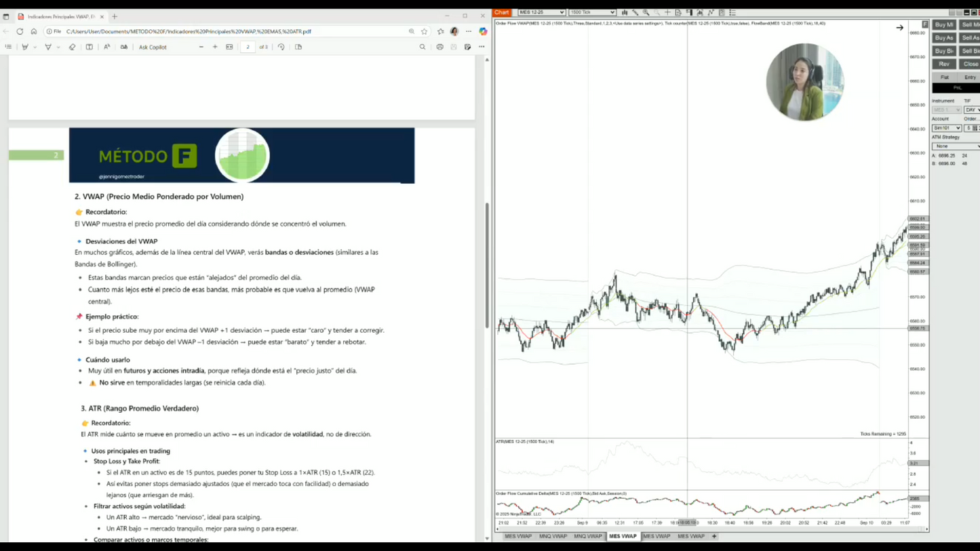The image size is (980, 551).
Task: Select the drawing tools pencil in chart toolbar
Action: 635,12
